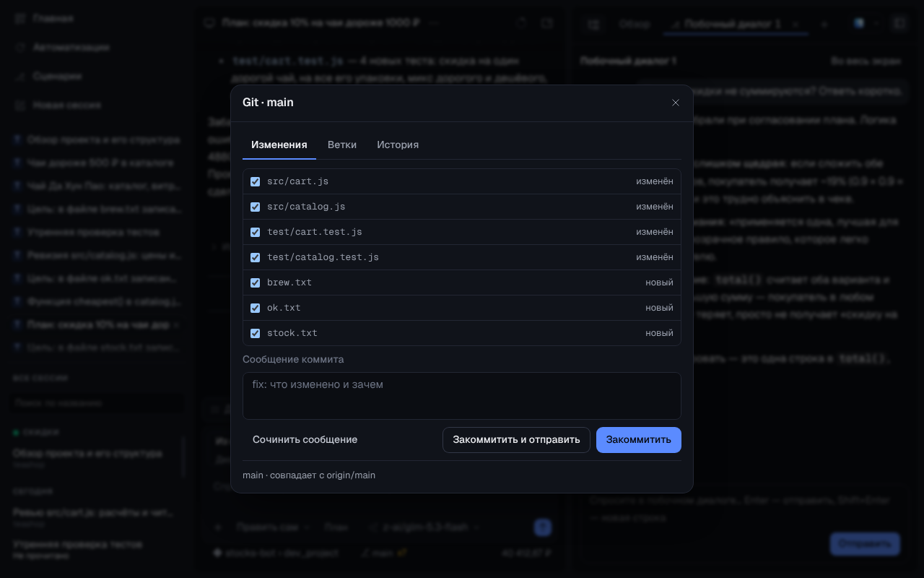The image size is (924, 578).
Task: Click the origin/main sync status text
Action: coord(309,475)
